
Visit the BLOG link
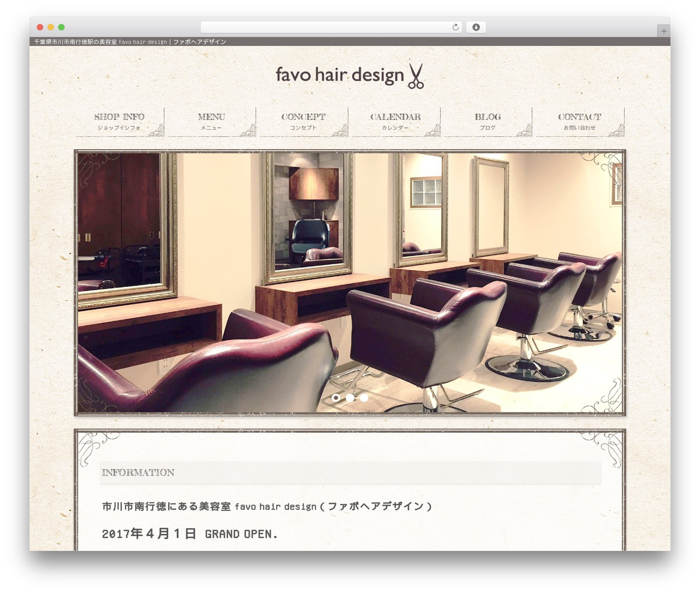tap(488, 121)
